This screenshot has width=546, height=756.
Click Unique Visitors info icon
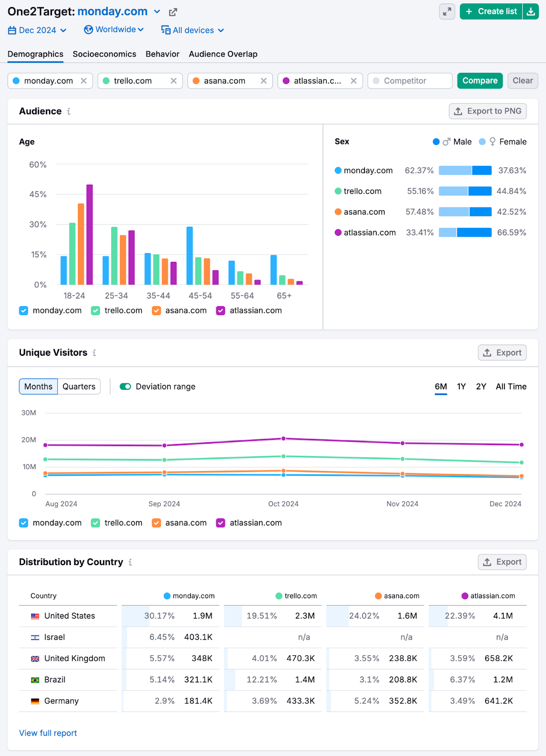(x=95, y=353)
